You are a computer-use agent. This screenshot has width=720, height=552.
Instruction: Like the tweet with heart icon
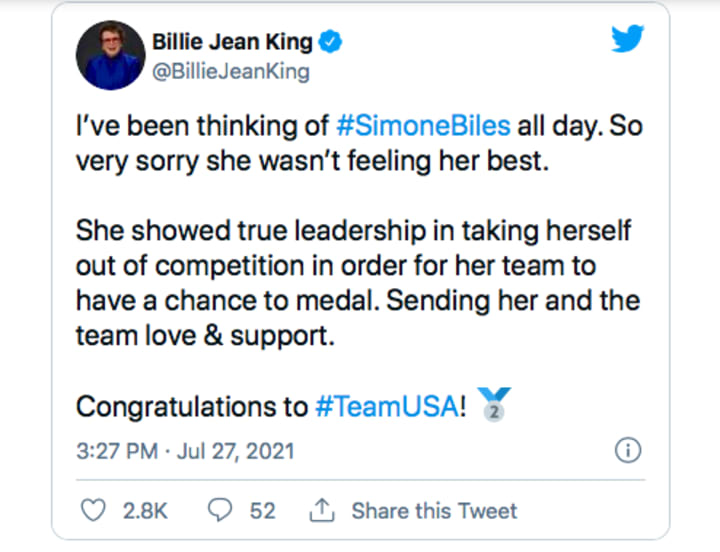[93, 510]
